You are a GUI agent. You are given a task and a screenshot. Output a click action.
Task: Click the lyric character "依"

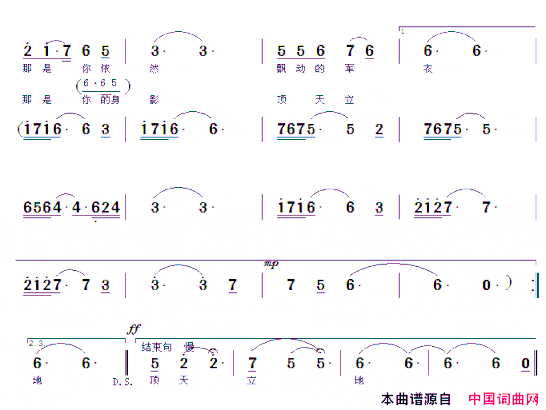point(105,68)
